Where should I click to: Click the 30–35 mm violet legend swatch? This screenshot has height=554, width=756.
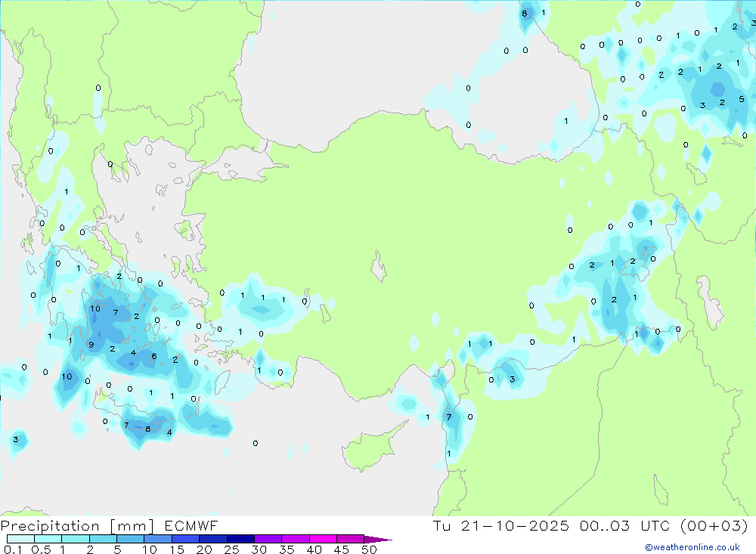tap(268, 539)
